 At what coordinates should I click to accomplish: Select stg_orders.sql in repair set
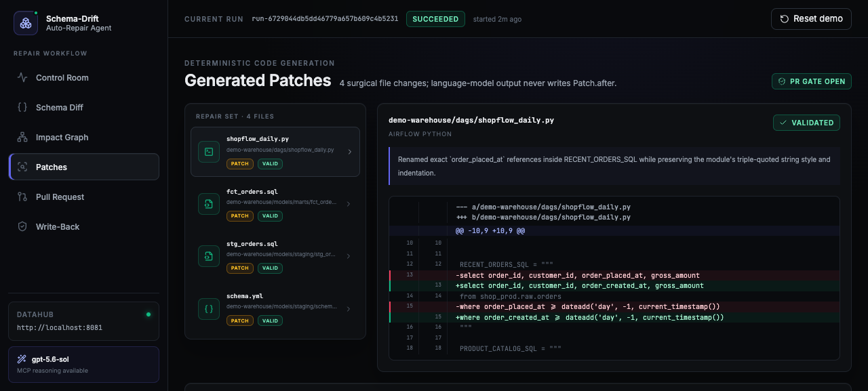click(x=275, y=256)
